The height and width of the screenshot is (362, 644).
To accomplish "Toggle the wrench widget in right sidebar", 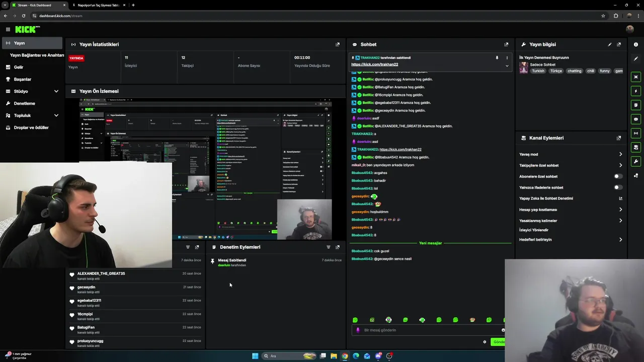I will point(636,161).
